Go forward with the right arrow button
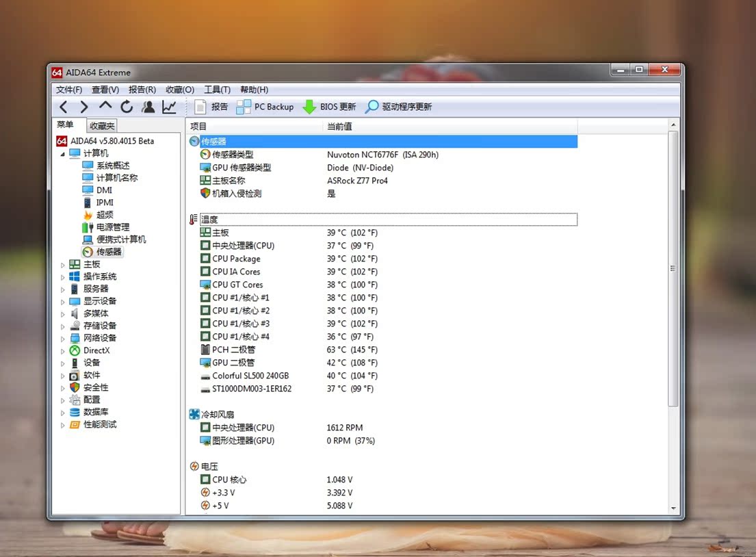The width and height of the screenshot is (756, 557). point(84,107)
